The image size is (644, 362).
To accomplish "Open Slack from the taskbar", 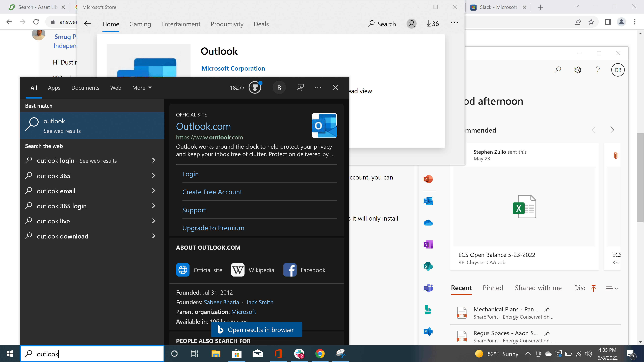I will tap(299, 353).
